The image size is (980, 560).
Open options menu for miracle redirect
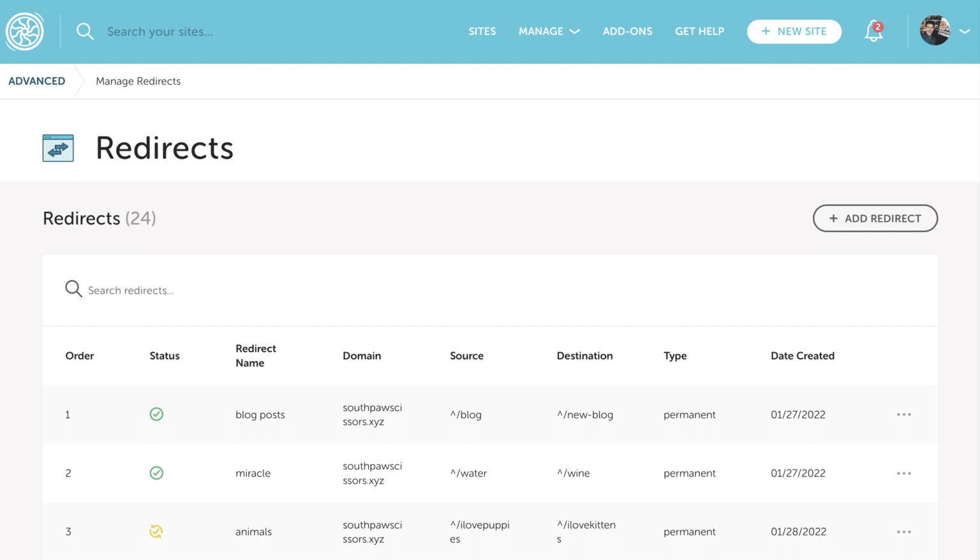point(903,473)
